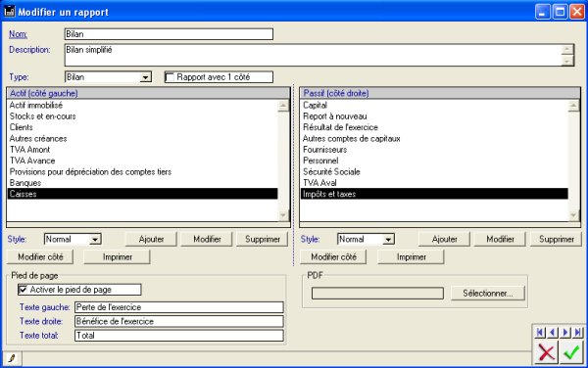Click Imprimer on the Actif side

point(117,256)
